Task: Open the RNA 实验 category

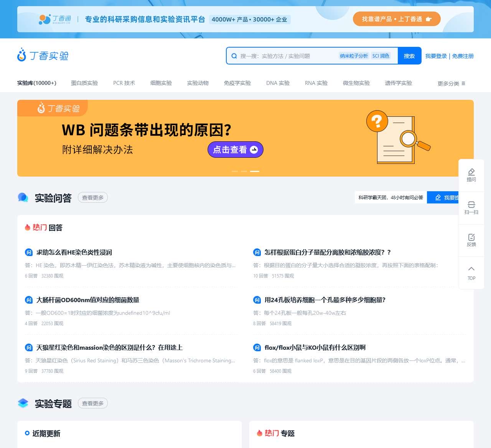Action: 316,83
